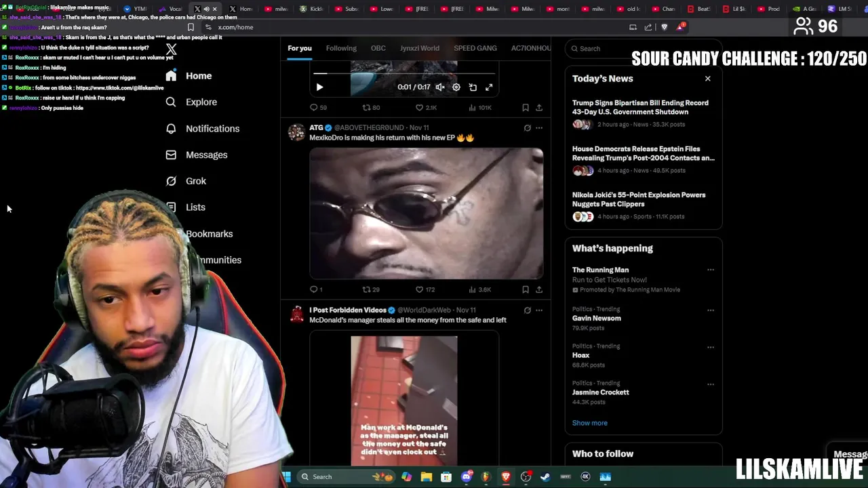Open the @WorldDarkWeb handle link
This screenshot has height=488, width=868.
(424, 310)
